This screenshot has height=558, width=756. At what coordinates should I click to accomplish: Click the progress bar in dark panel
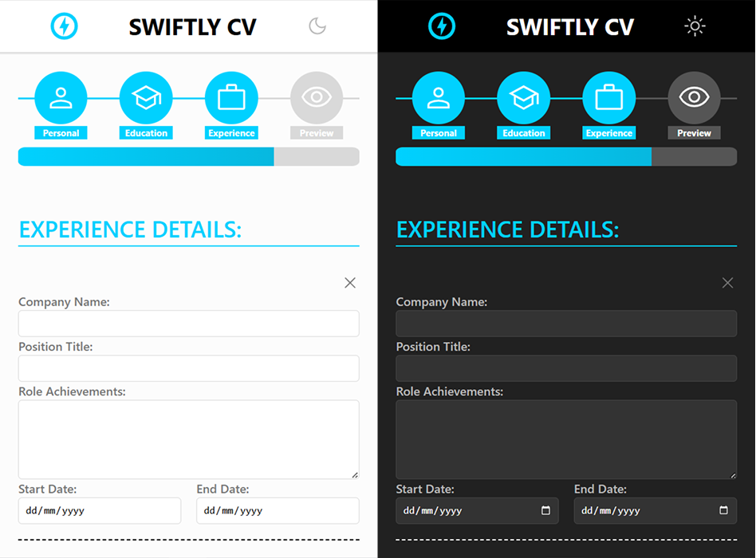(566, 156)
